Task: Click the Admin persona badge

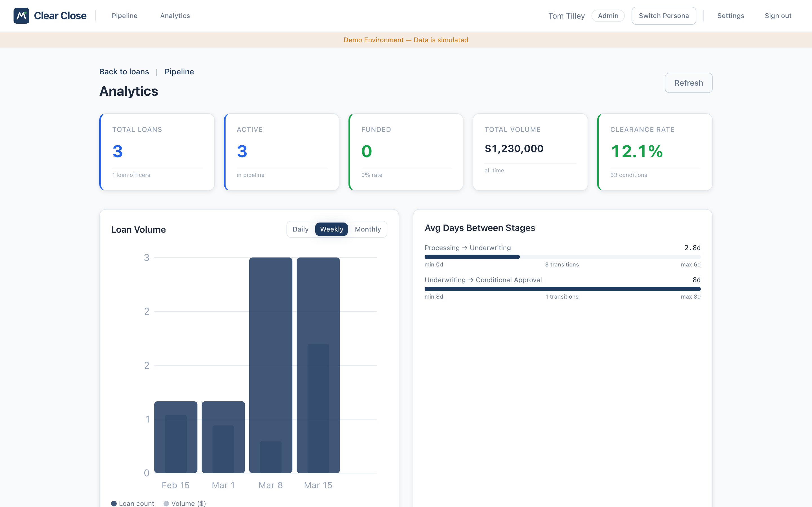Action: coord(608,15)
